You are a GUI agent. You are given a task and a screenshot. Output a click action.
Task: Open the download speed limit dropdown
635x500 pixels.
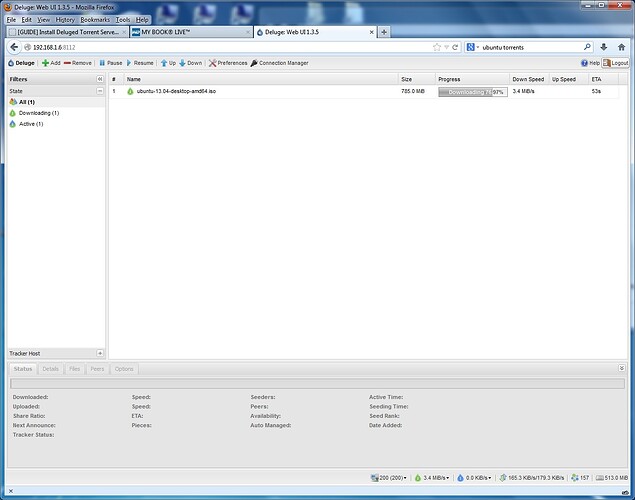(x=432, y=478)
